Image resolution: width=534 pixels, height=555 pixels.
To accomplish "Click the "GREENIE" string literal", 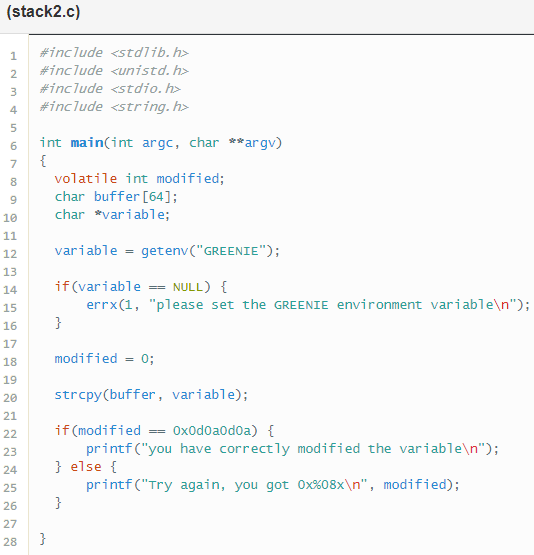I will point(231,251).
